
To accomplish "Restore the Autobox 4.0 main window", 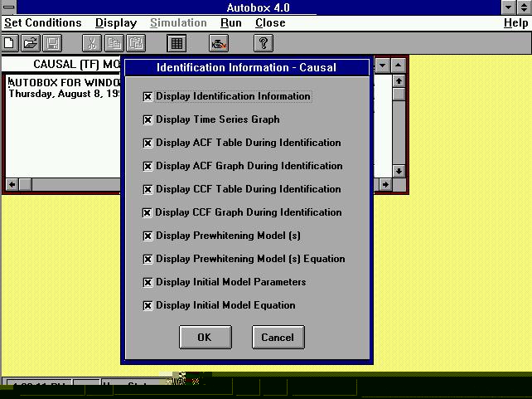I will tap(525, 7).
